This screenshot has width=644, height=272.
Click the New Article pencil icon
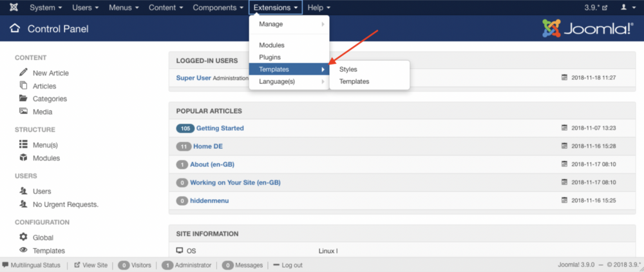coord(24,73)
